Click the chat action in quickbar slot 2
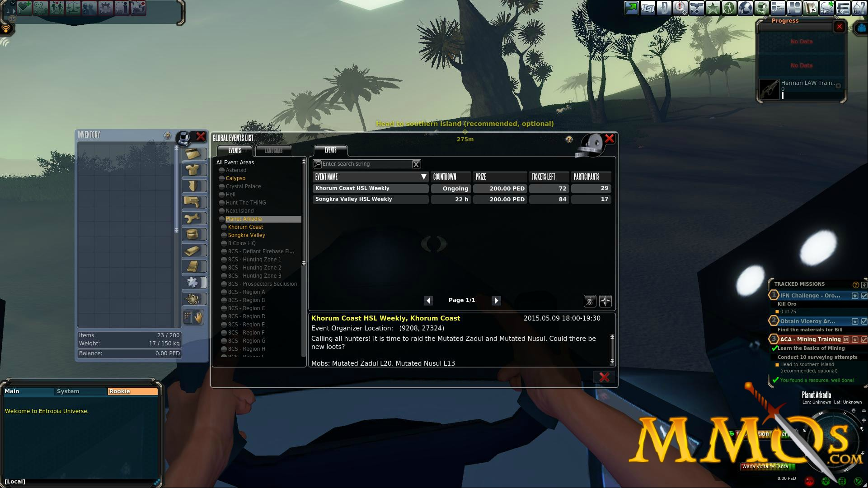Viewport: 868px width, 488px height. (x=41, y=8)
